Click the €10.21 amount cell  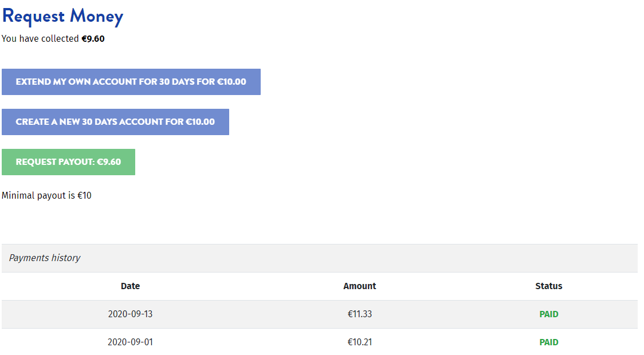pos(359,342)
